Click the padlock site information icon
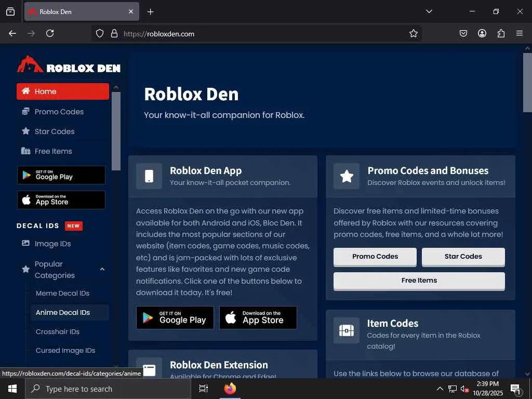Viewport: 532px width, 399px height. pyautogui.click(x=114, y=34)
